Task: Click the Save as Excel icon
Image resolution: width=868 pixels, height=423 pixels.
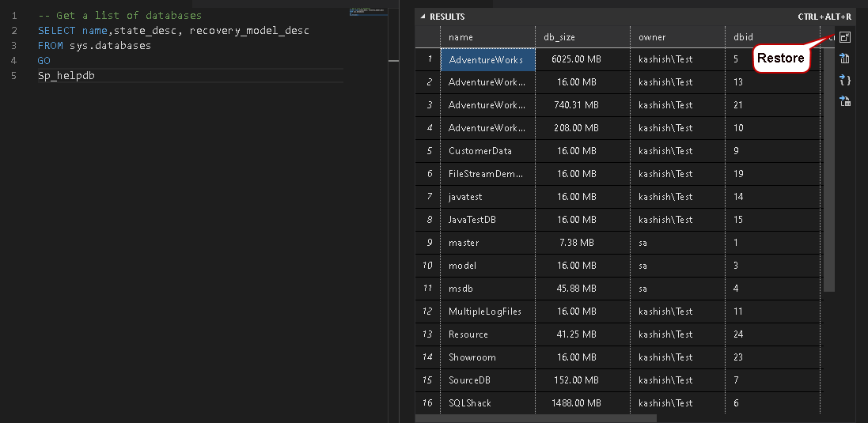Action: click(x=845, y=101)
